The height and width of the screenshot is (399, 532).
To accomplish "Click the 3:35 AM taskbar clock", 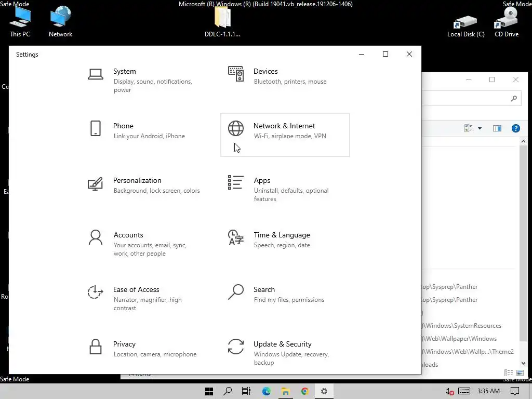I will tap(488, 391).
